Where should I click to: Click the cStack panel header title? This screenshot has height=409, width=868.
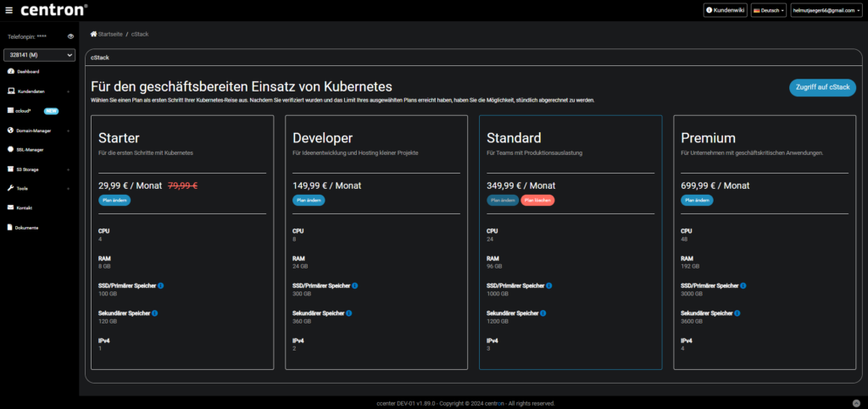click(x=100, y=57)
